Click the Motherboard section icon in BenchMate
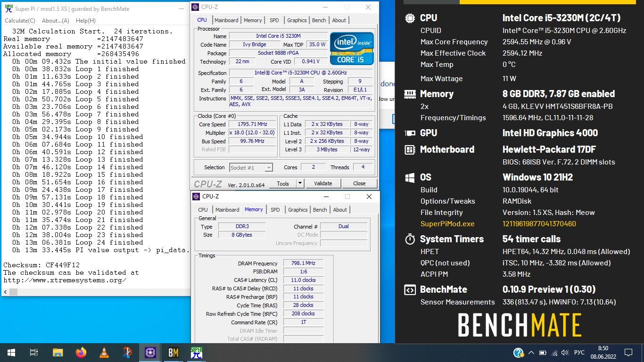The height and width of the screenshot is (362, 644). pos(410,149)
